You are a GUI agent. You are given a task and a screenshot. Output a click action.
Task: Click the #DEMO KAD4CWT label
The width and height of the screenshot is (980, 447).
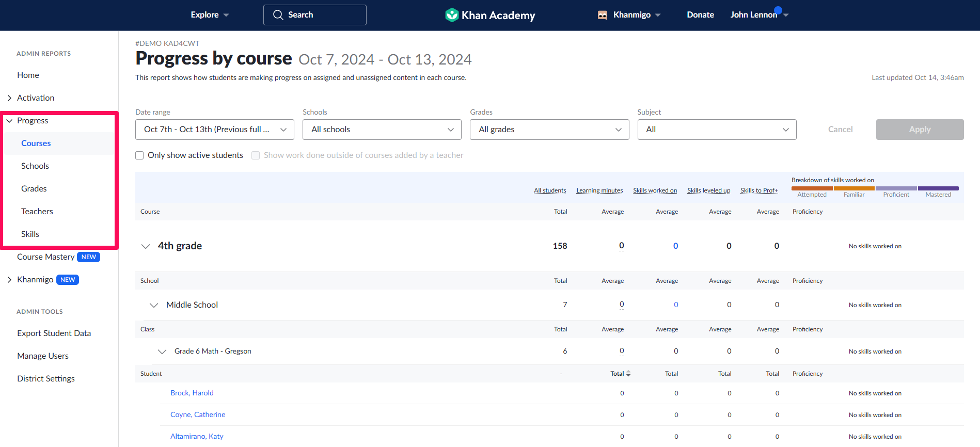pos(167,44)
